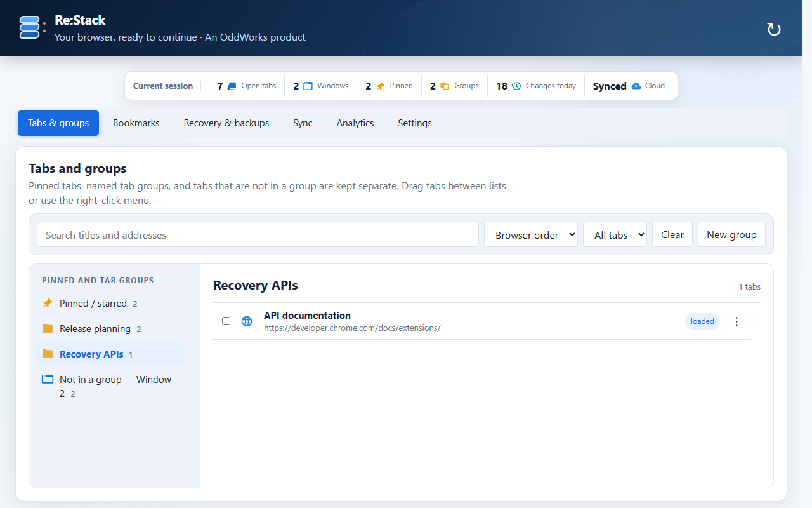Switch to the Analytics tab
Image resolution: width=812 pixels, height=508 pixels.
click(x=355, y=123)
